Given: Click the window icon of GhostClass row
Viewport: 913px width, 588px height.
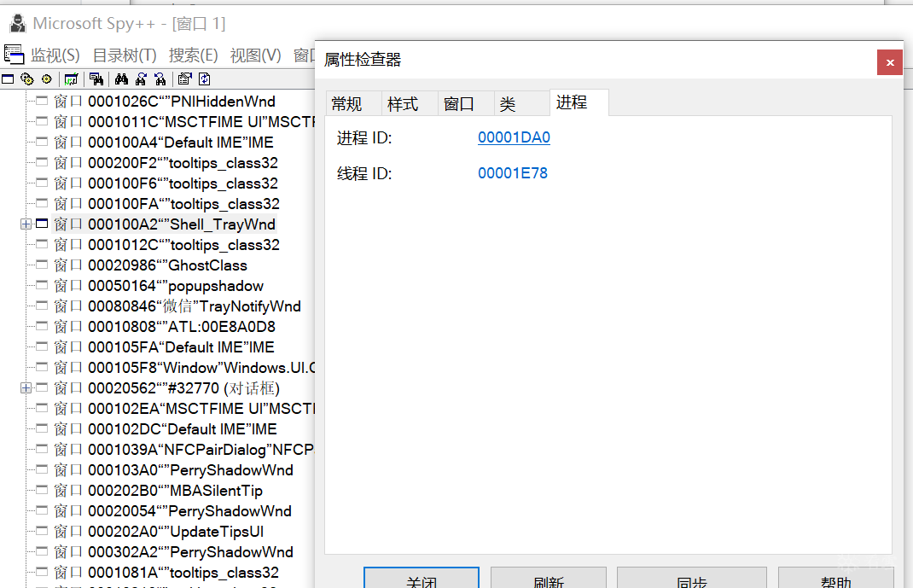Looking at the screenshot, I should 42,265.
